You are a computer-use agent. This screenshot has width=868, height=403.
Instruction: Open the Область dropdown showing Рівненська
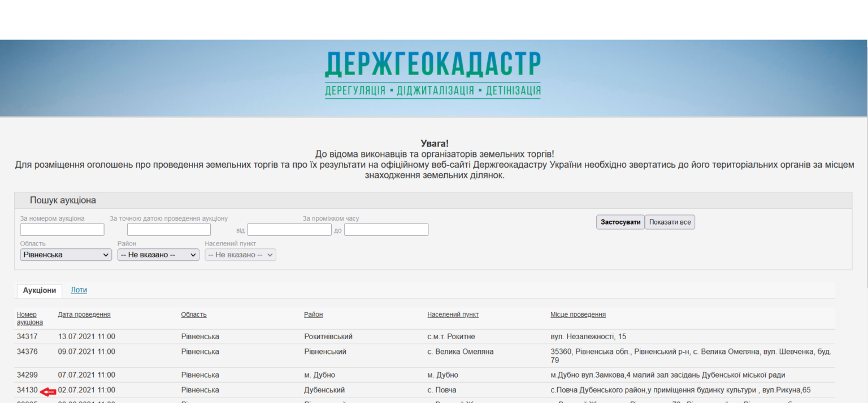66,255
